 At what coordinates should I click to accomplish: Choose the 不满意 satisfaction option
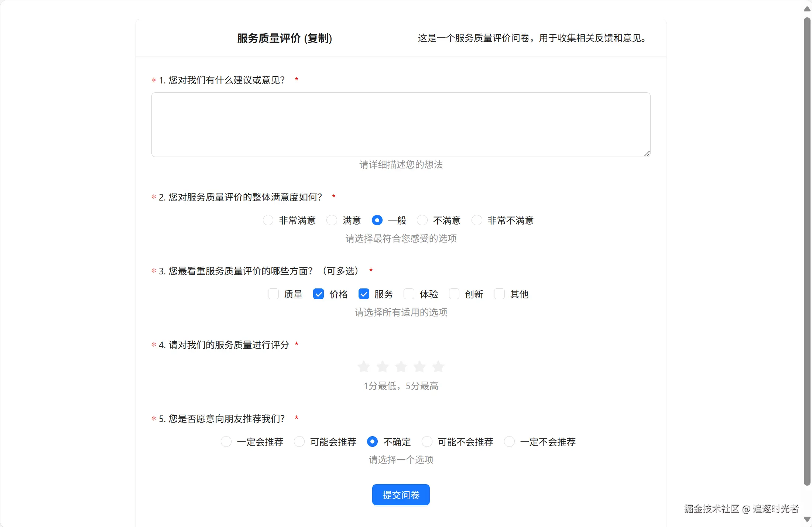(422, 220)
